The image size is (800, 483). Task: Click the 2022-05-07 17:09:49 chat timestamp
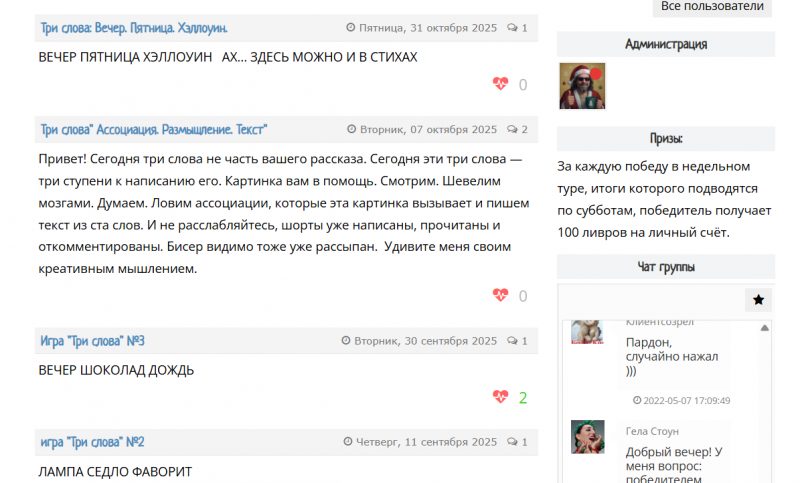coord(686,401)
